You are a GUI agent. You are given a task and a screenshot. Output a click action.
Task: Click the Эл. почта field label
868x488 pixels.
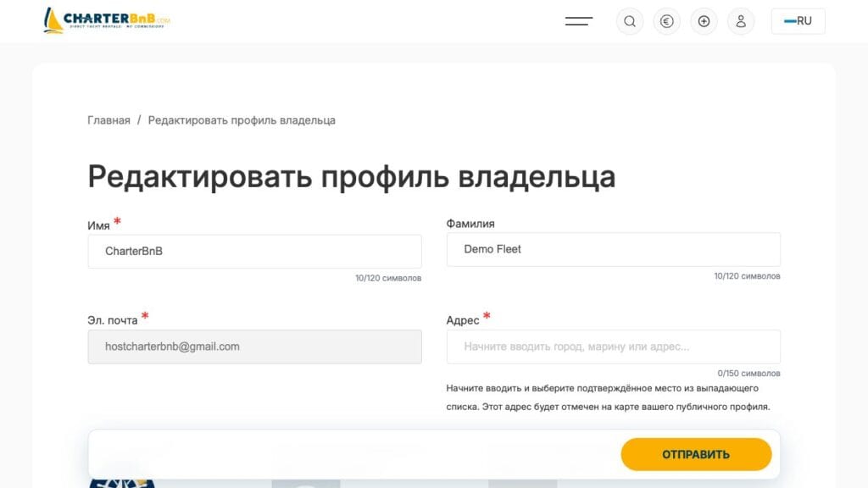point(113,320)
